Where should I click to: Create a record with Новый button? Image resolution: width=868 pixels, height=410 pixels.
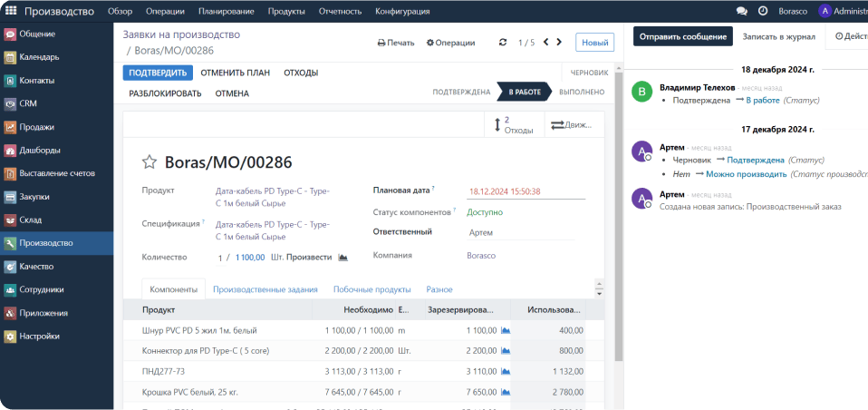coord(594,43)
